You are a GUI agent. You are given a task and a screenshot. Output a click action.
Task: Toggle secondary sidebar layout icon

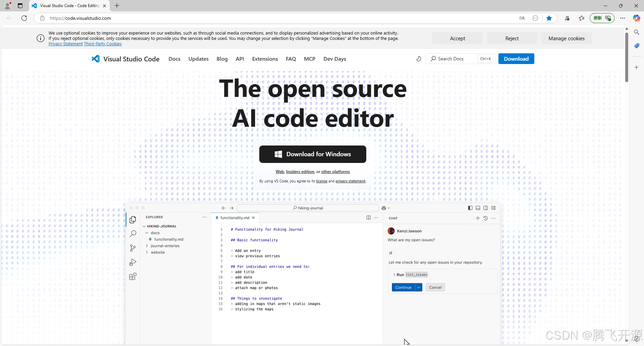pyautogui.click(x=486, y=208)
